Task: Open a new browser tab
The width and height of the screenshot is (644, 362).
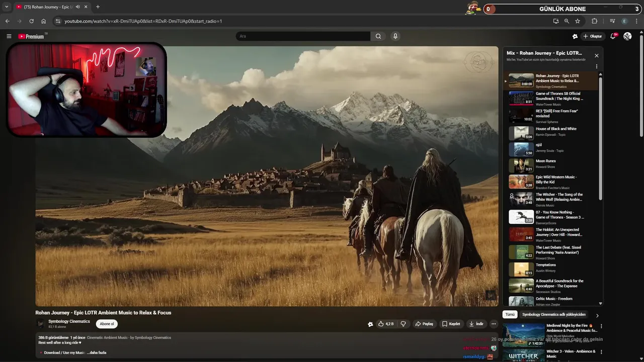Action: click(98, 7)
